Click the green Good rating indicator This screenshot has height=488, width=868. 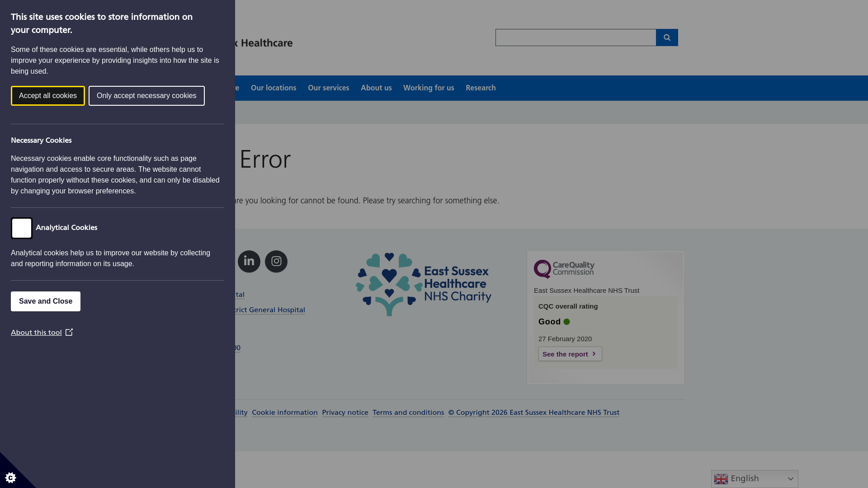567,322
